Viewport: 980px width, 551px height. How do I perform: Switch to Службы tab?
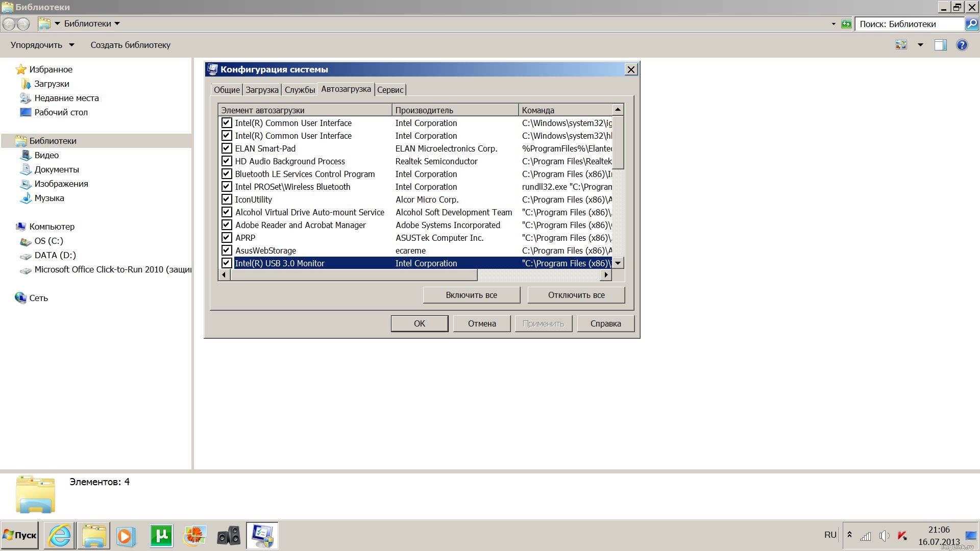[300, 90]
